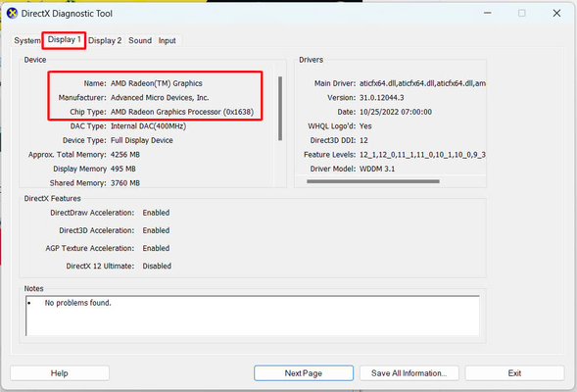Select driver version '31.0.12044.3'
This screenshot has height=392, width=577.
(382, 98)
